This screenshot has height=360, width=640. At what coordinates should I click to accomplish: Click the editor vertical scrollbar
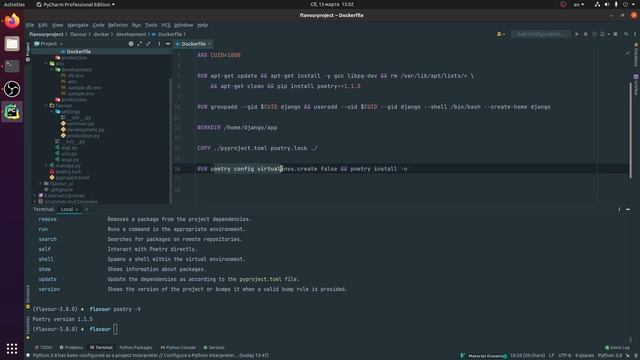coord(631,130)
